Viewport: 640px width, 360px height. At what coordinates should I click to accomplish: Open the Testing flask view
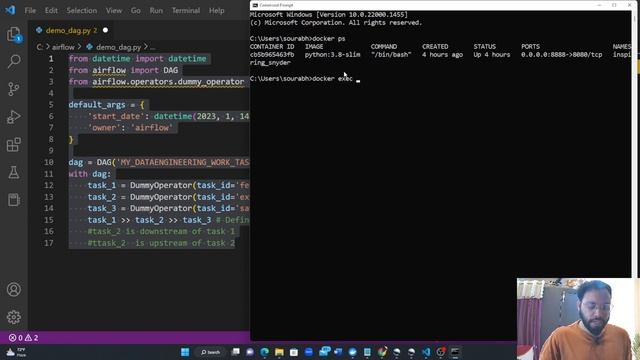(x=14, y=172)
